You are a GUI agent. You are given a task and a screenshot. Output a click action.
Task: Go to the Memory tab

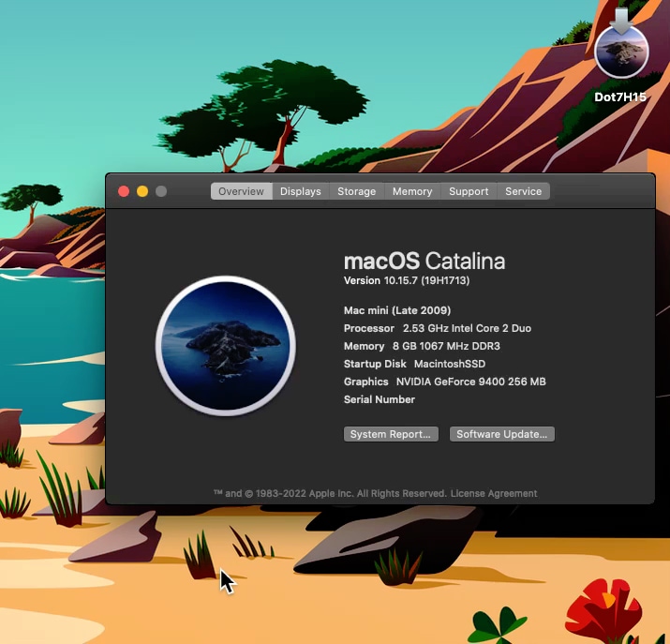click(x=412, y=191)
